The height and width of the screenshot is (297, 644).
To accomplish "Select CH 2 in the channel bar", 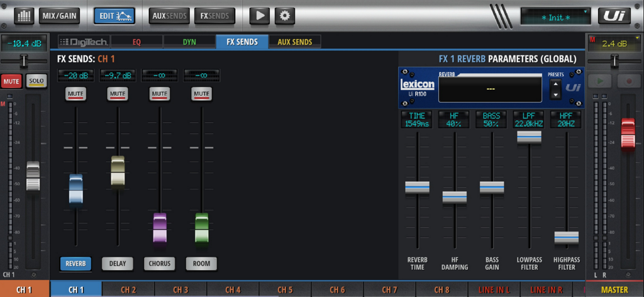I will click(128, 289).
